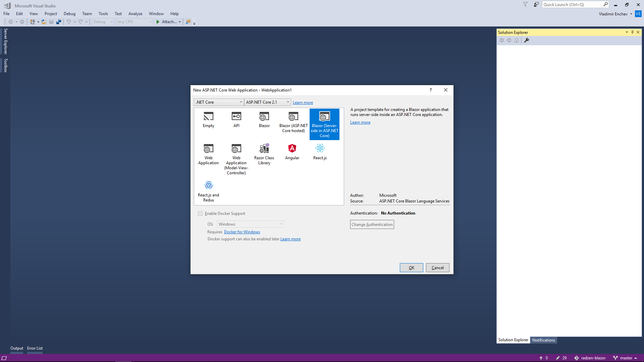Open the .NET Core framework dropdown

(219, 102)
